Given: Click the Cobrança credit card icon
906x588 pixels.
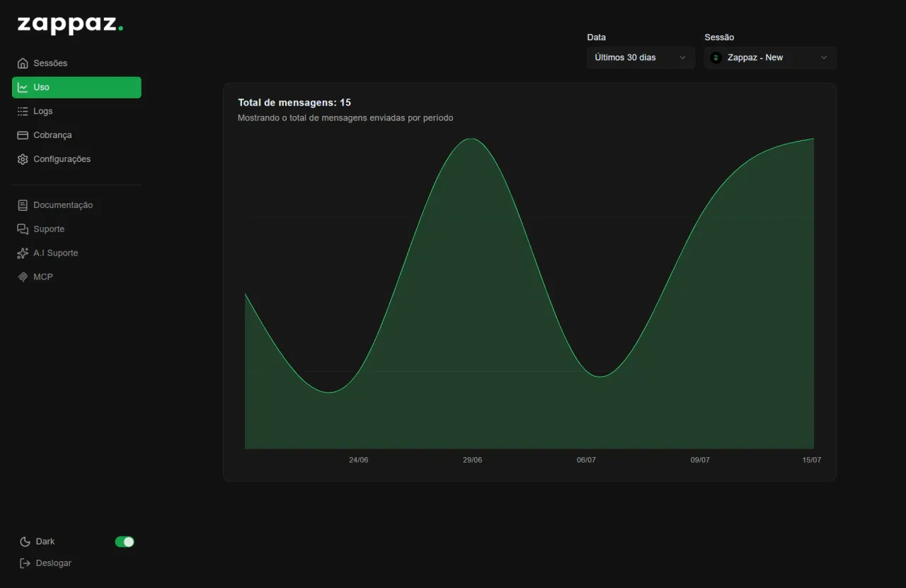Looking at the screenshot, I should 23,135.
